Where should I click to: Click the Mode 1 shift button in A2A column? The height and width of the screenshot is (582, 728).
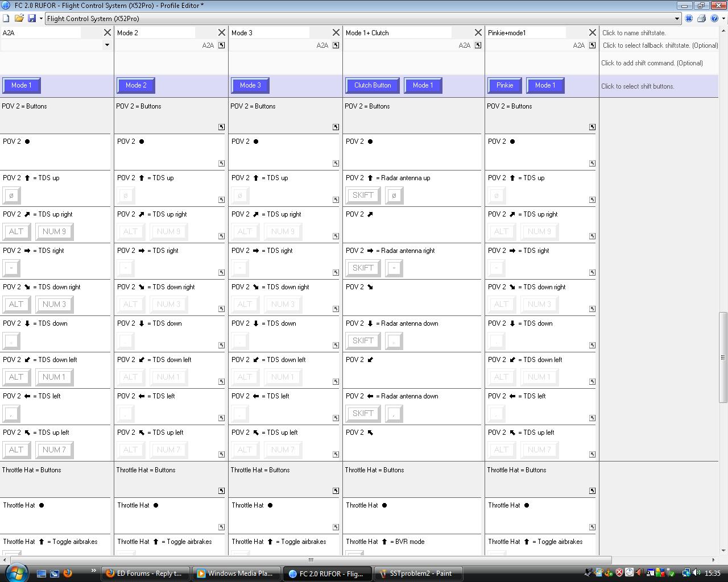21,85
